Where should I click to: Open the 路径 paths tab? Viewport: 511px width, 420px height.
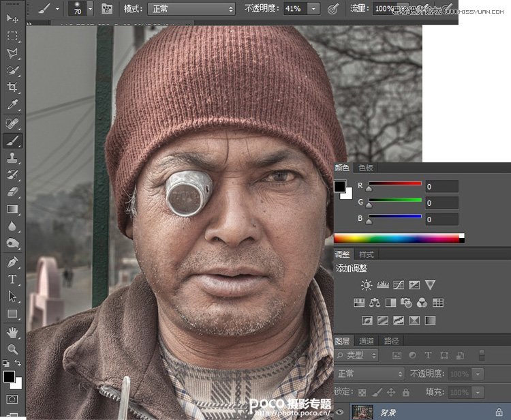392,341
